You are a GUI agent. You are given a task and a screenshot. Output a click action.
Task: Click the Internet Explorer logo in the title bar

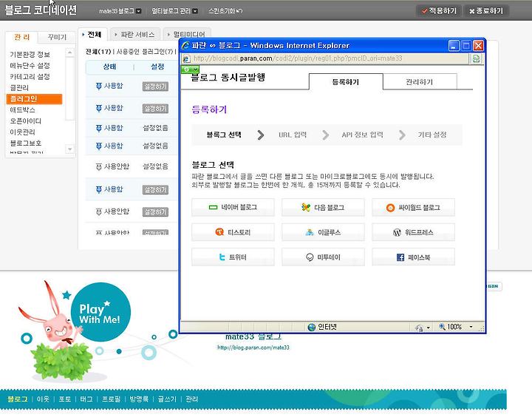point(185,46)
